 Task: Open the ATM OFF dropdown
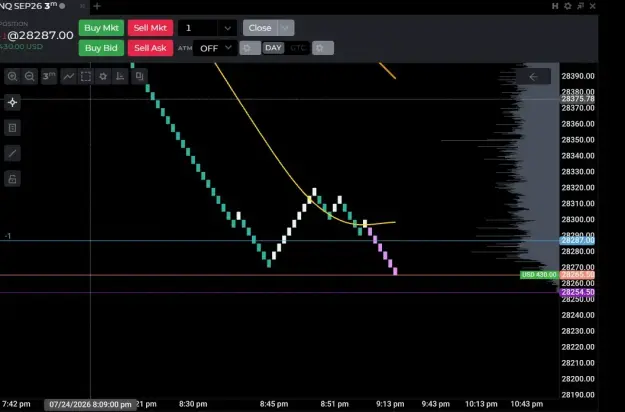click(x=215, y=48)
